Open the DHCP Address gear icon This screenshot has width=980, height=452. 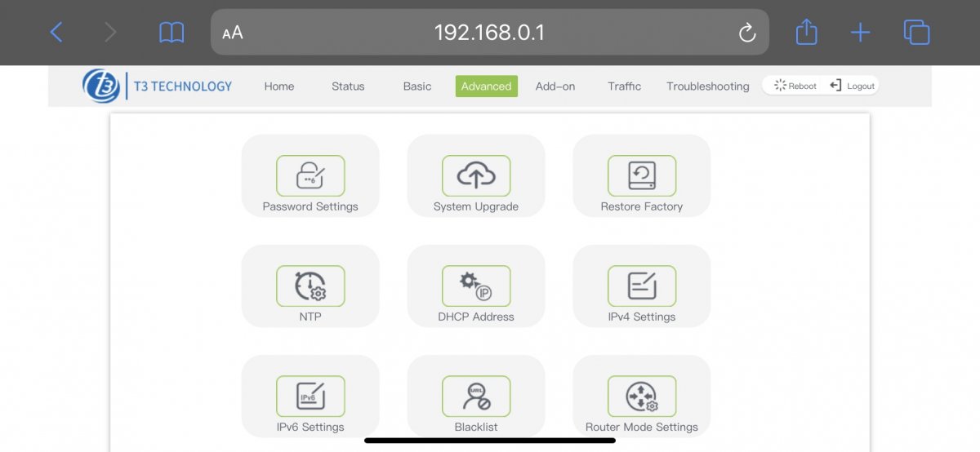pos(476,286)
